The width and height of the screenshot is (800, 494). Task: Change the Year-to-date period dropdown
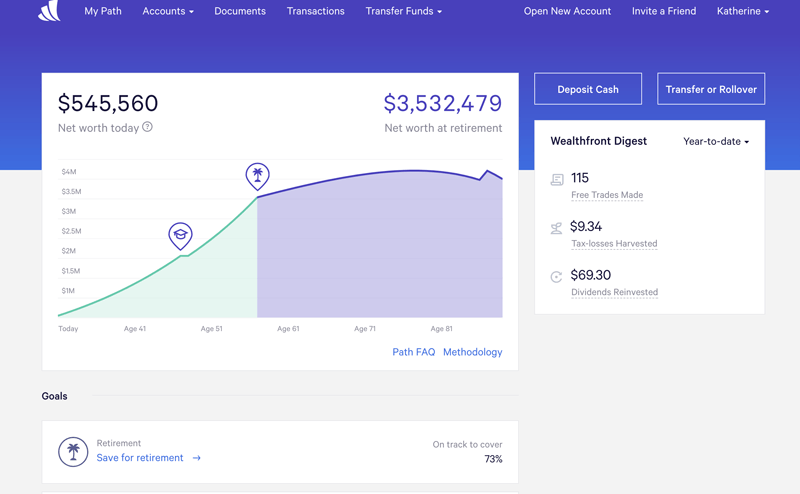point(716,141)
